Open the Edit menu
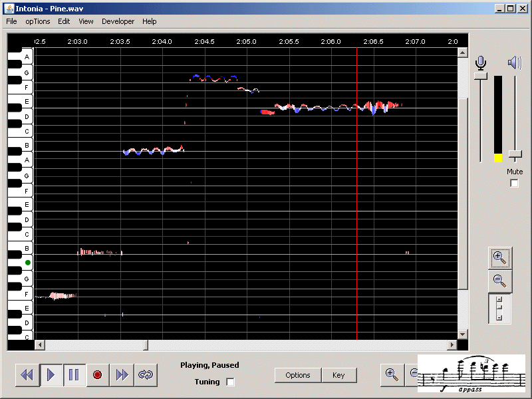The height and width of the screenshot is (399, 532). 64,21
